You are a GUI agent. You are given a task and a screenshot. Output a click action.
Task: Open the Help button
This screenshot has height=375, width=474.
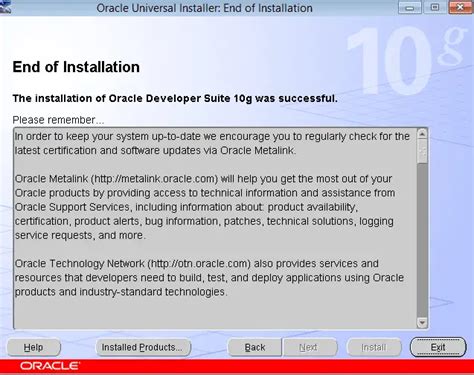click(34, 347)
